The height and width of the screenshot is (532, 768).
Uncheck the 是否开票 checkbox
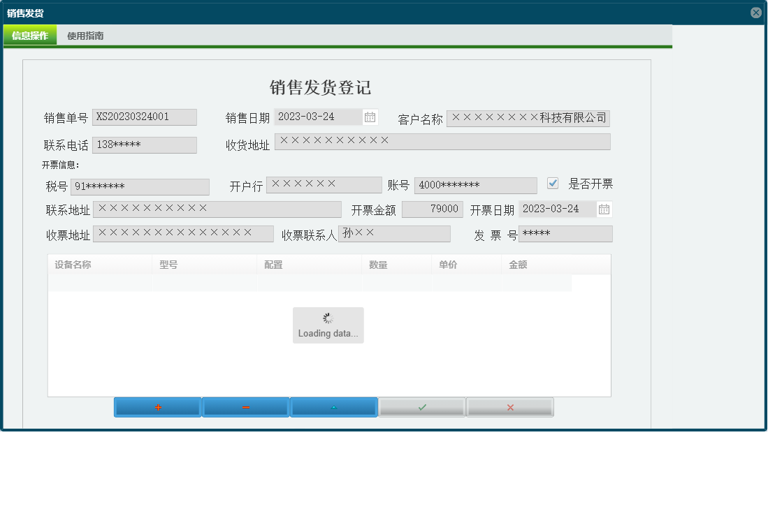[x=553, y=183]
